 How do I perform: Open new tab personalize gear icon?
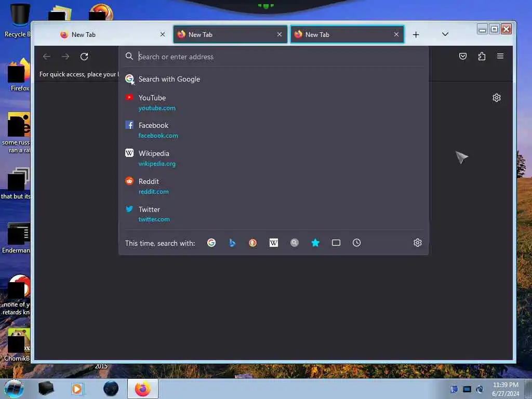click(497, 98)
